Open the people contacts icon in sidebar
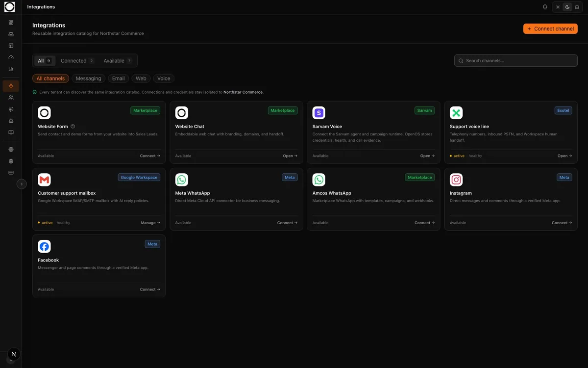588x368 pixels. click(11, 98)
